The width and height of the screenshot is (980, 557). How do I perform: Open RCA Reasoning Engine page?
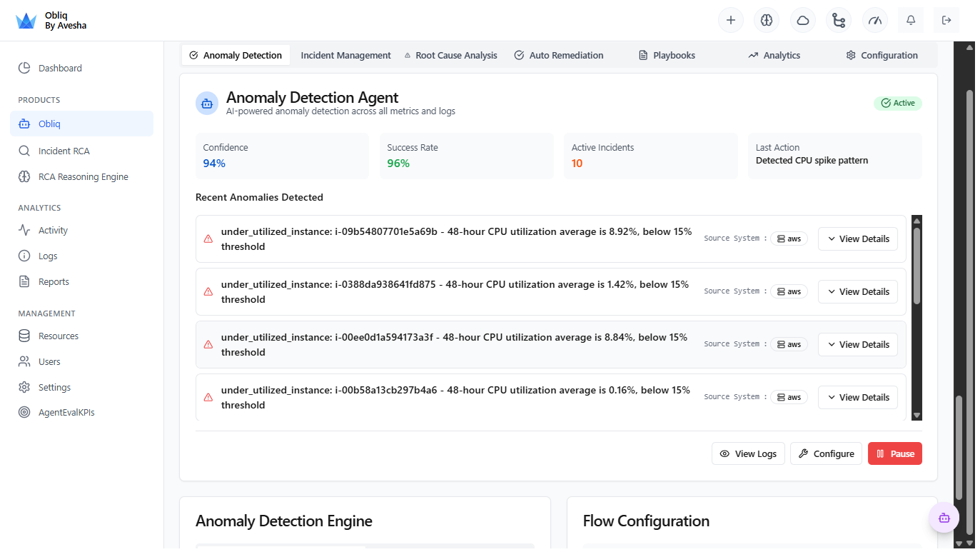[x=81, y=176]
